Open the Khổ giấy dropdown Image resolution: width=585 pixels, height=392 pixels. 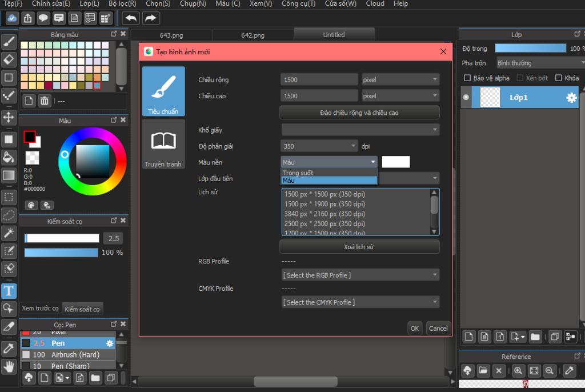tap(360, 130)
